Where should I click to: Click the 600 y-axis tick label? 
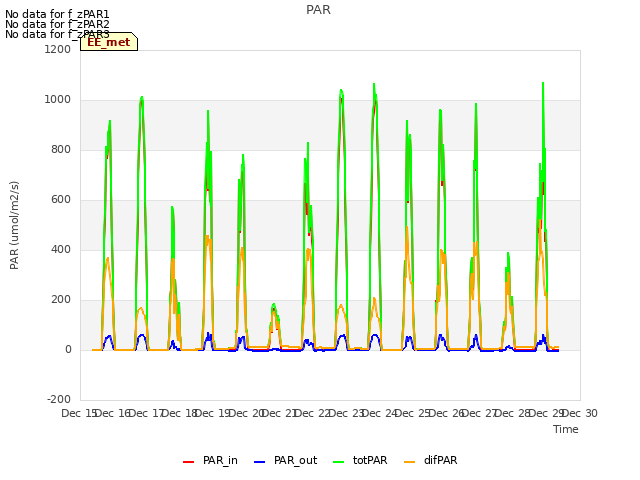[x=61, y=200]
